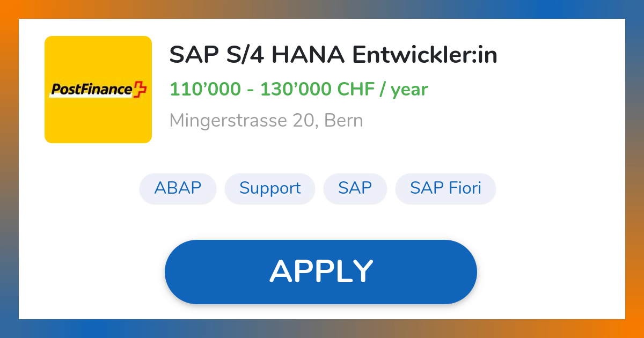Toggle the ABAP tag filter on

tap(178, 188)
